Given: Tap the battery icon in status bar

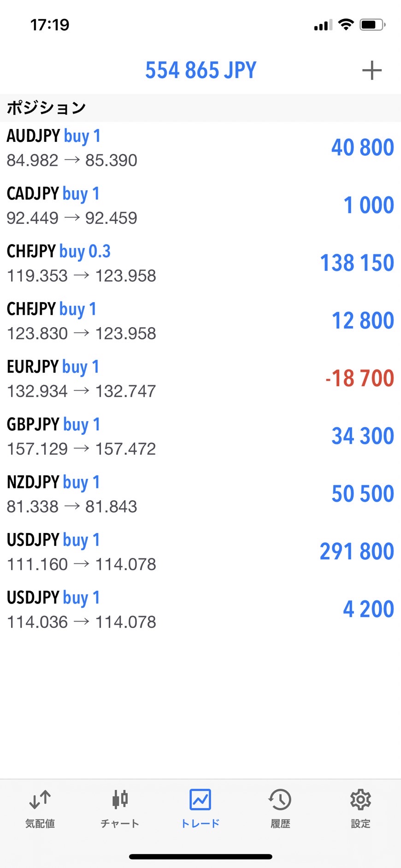Looking at the screenshot, I should [x=372, y=25].
